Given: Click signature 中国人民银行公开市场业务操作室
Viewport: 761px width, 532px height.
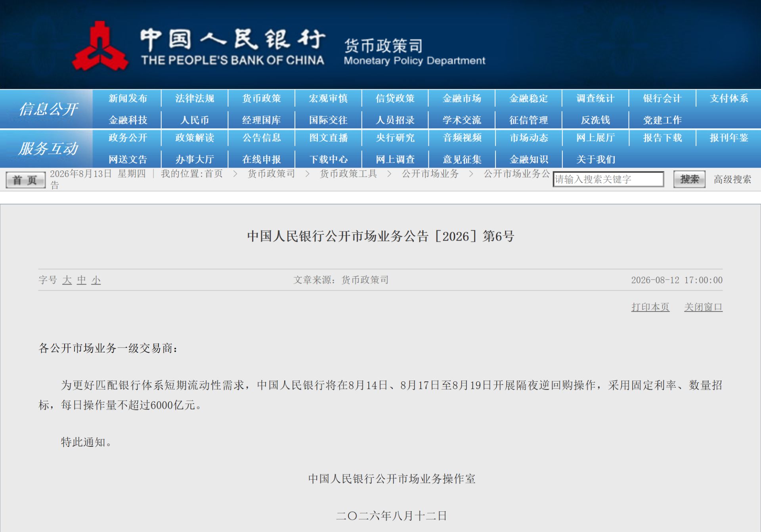Looking at the screenshot, I should coord(392,479).
